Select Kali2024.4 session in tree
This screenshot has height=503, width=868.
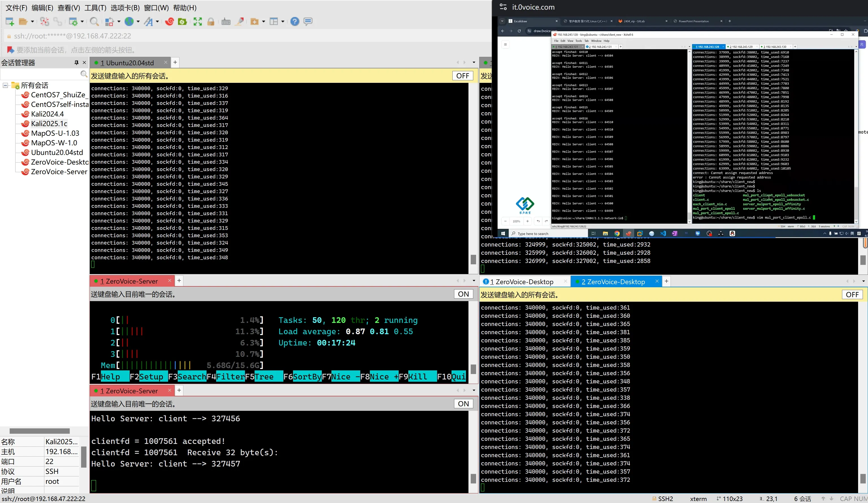tap(47, 114)
